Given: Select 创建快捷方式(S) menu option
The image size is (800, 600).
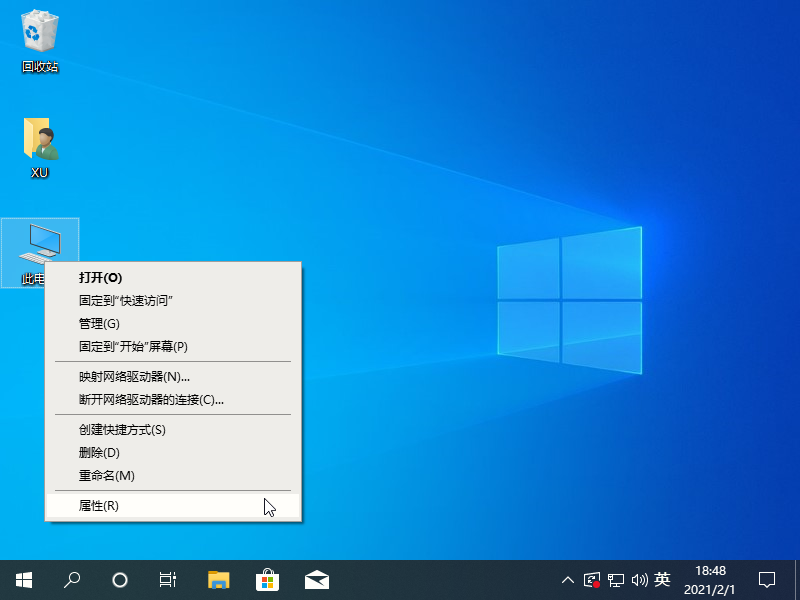Looking at the screenshot, I should (122, 430).
